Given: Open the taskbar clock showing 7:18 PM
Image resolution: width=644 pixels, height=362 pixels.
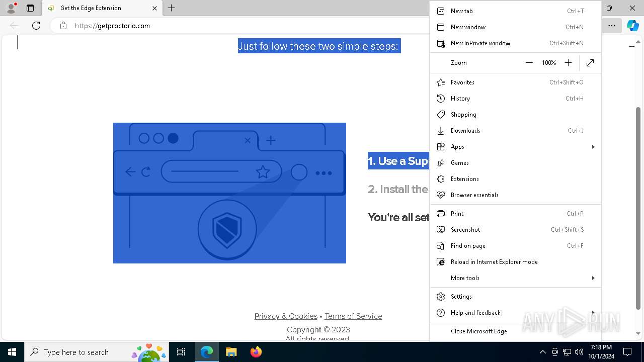Looking at the screenshot, I should tap(601, 352).
